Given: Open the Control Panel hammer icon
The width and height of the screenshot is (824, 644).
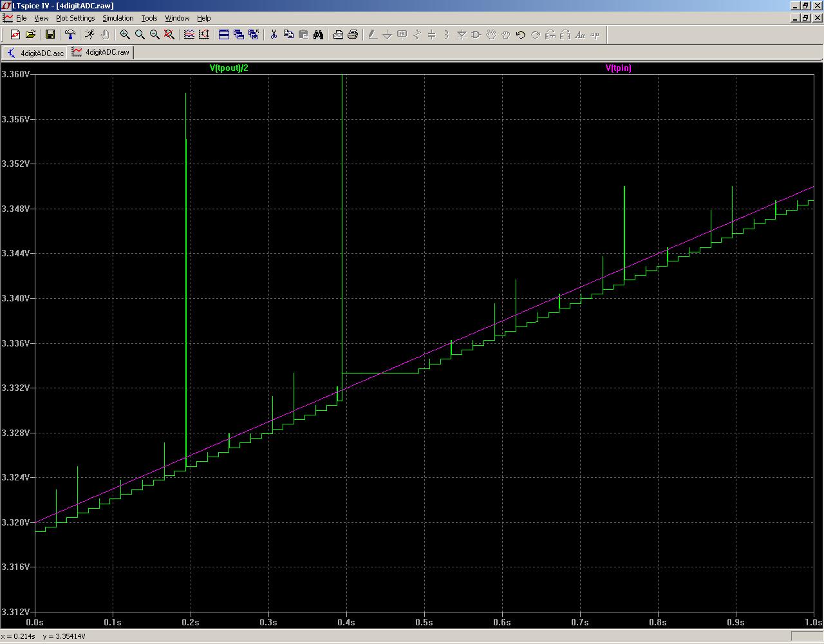Looking at the screenshot, I should [70, 35].
